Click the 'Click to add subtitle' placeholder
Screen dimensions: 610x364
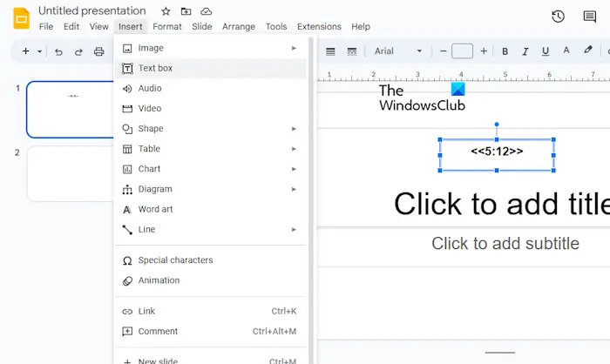tap(505, 244)
